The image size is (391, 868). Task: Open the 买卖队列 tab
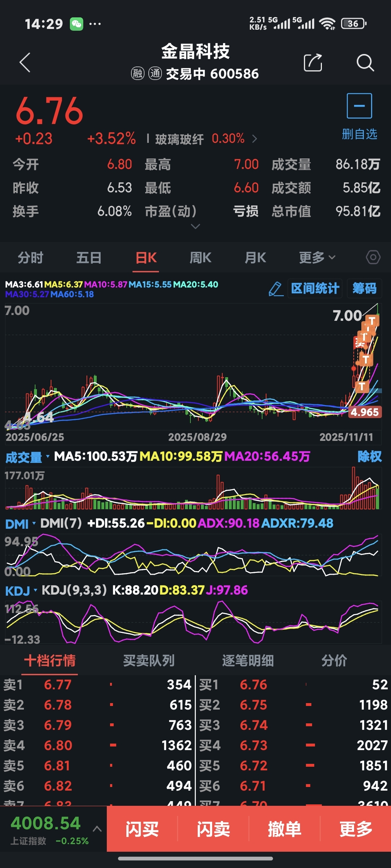click(x=149, y=660)
